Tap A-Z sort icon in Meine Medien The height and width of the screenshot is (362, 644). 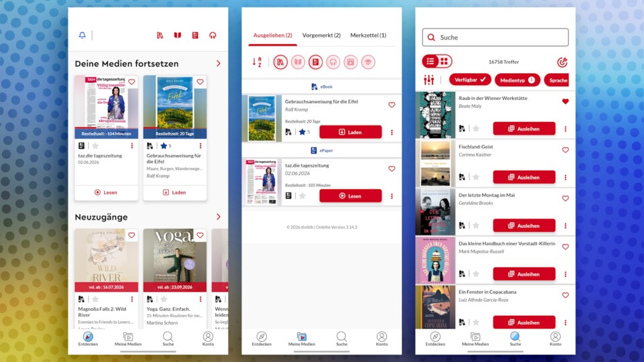(257, 62)
